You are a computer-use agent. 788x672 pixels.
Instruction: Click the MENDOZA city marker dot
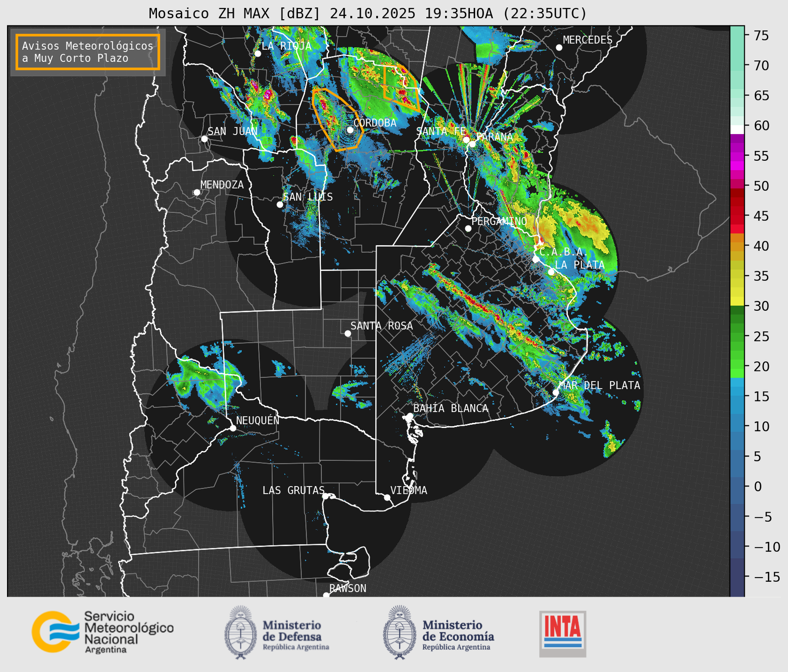[197, 193]
